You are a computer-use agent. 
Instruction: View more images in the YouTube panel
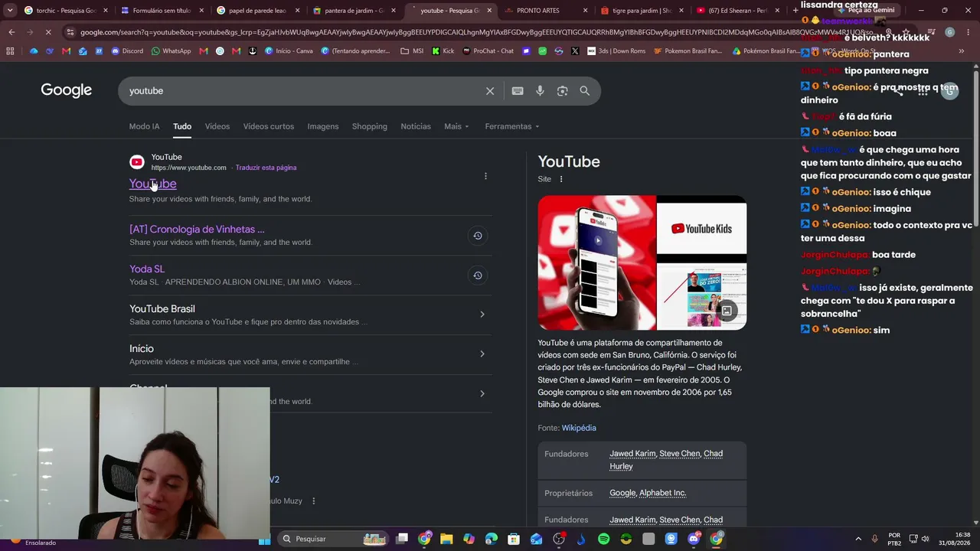[x=727, y=311]
